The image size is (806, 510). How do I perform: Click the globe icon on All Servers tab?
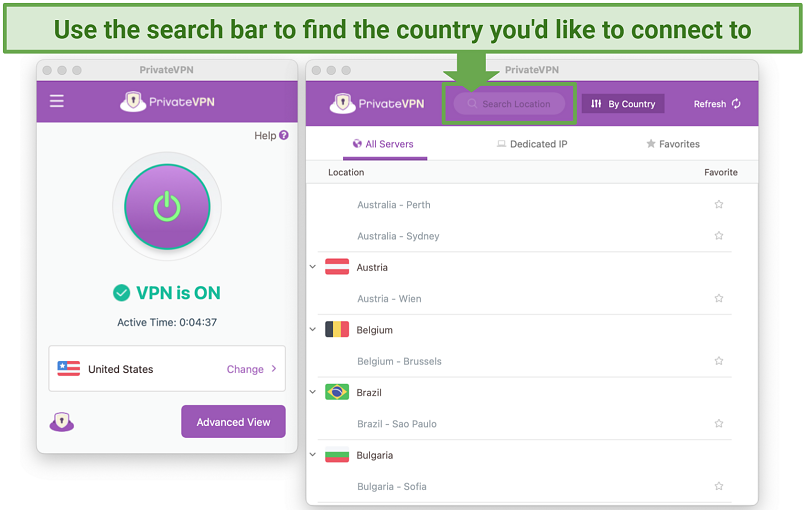point(357,143)
